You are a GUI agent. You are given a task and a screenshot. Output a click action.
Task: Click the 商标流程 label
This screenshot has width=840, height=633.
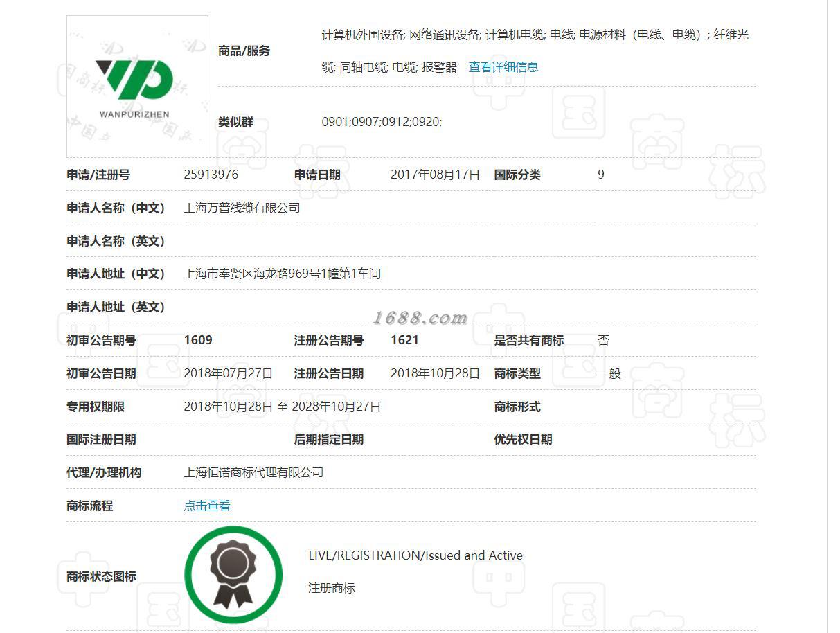[x=89, y=506]
